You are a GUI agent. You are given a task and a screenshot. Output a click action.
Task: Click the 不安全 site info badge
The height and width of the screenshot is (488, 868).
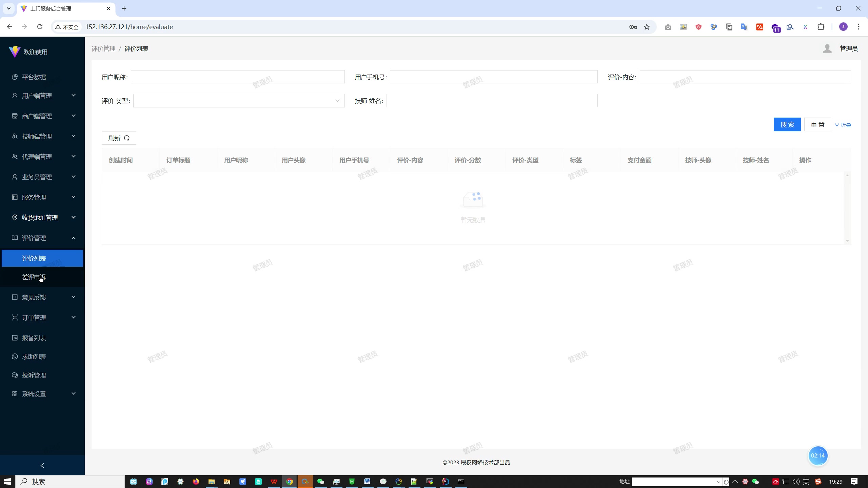(67, 27)
